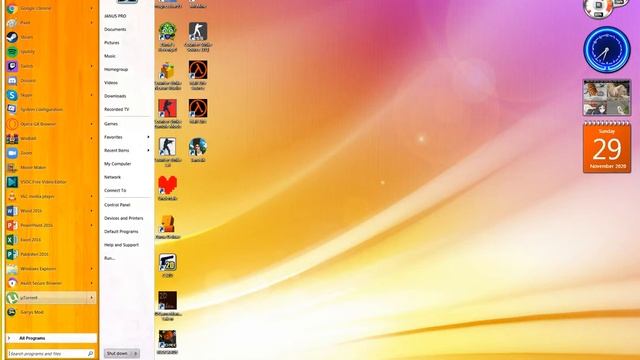This screenshot has width=640, height=360.
Task: Expand the Word 2016 recent files arrow
Action: pos(91,211)
